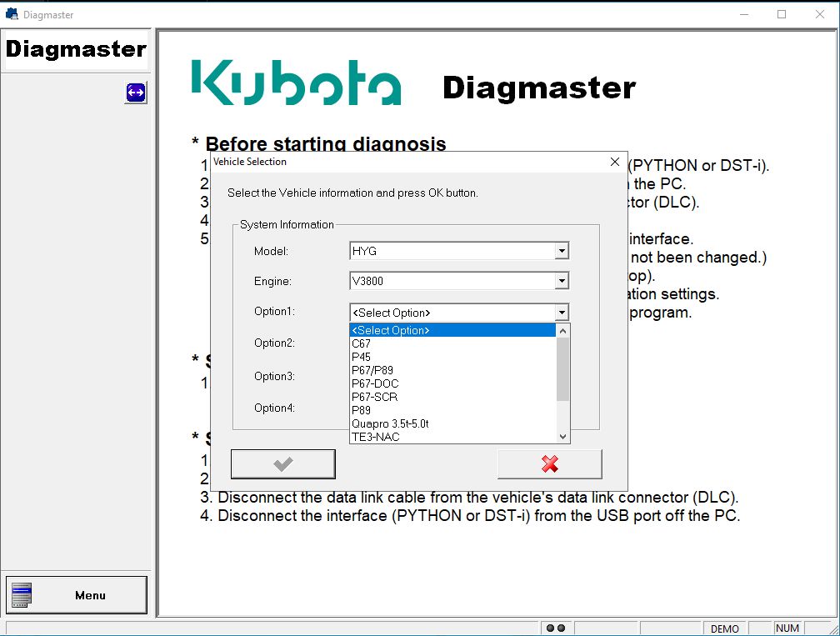Choose P67-DOC from the option list
Viewport: 840px width, 636px height.
453,383
